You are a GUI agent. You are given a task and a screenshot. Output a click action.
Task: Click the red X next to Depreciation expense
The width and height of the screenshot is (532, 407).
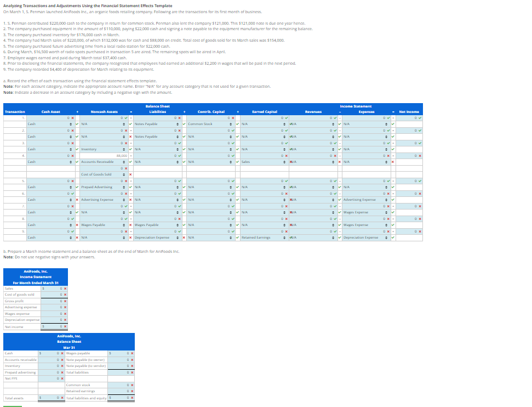(65, 320)
